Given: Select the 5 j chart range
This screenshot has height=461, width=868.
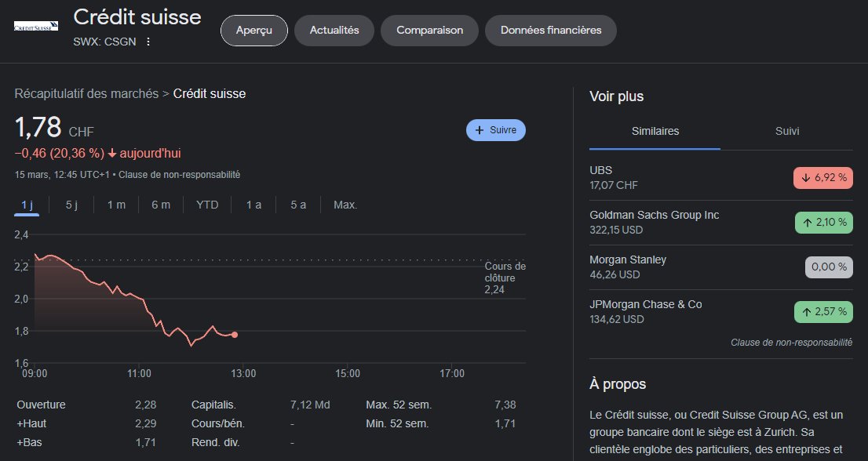Looking at the screenshot, I should [x=71, y=205].
